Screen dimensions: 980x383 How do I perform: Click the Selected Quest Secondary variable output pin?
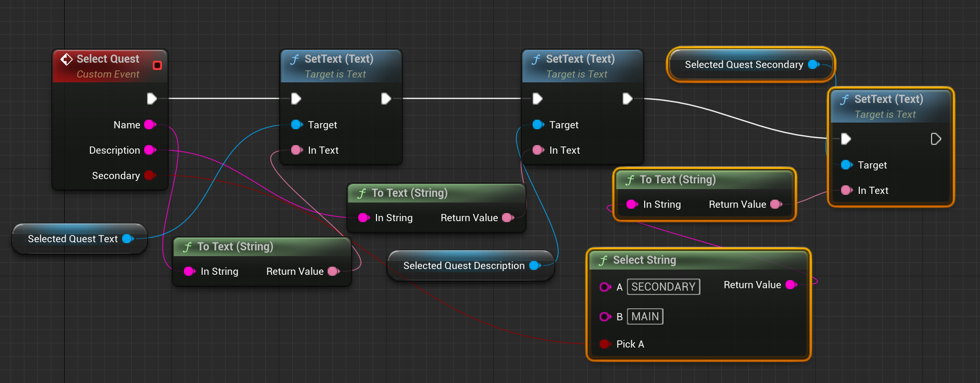pyautogui.click(x=814, y=64)
